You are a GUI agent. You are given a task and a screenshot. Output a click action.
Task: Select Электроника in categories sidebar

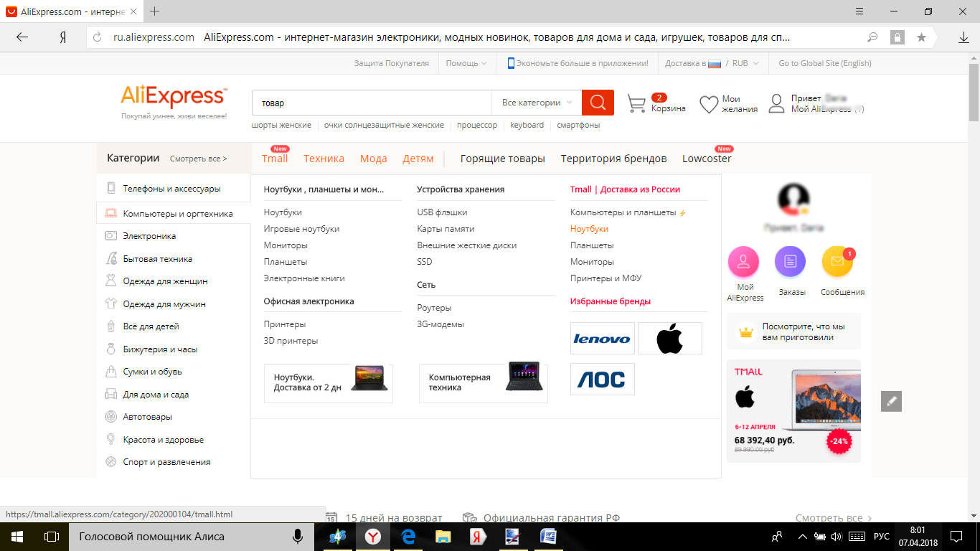pyautogui.click(x=149, y=236)
